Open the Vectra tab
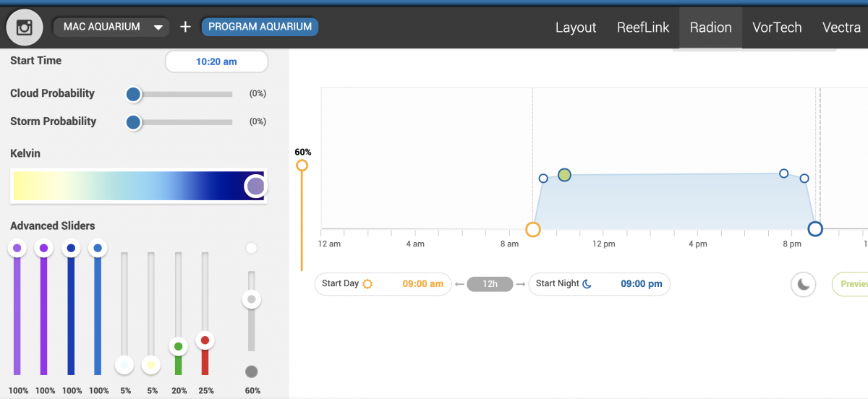This screenshot has height=399, width=868. click(x=841, y=27)
